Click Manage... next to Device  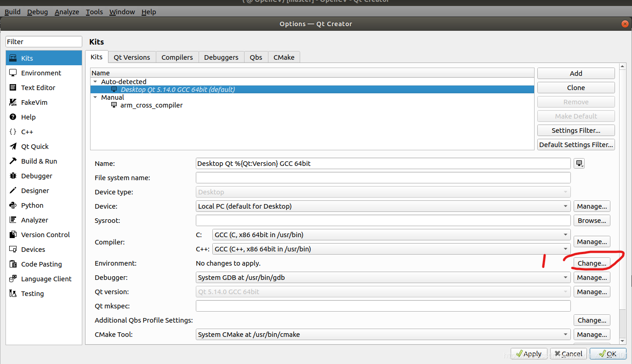pos(592,206)
